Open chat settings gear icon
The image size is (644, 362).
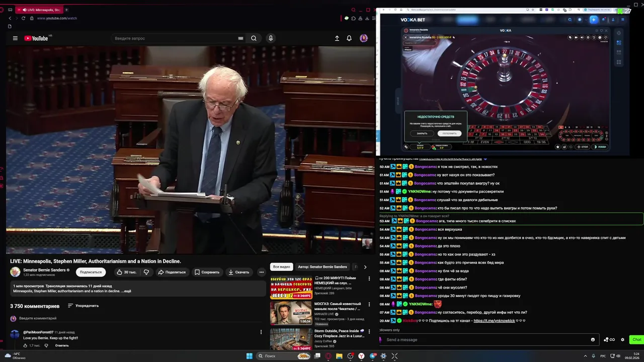click(x=622, y=339)
